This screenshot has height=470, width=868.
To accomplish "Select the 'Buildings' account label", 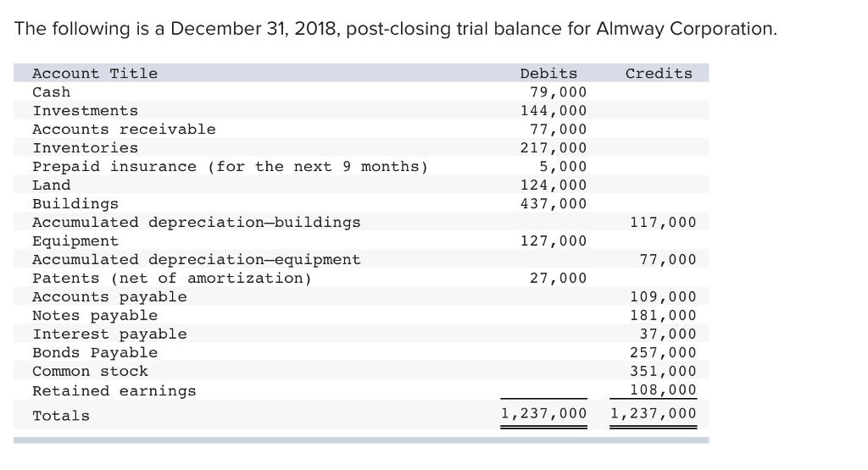I will (75, 204).
